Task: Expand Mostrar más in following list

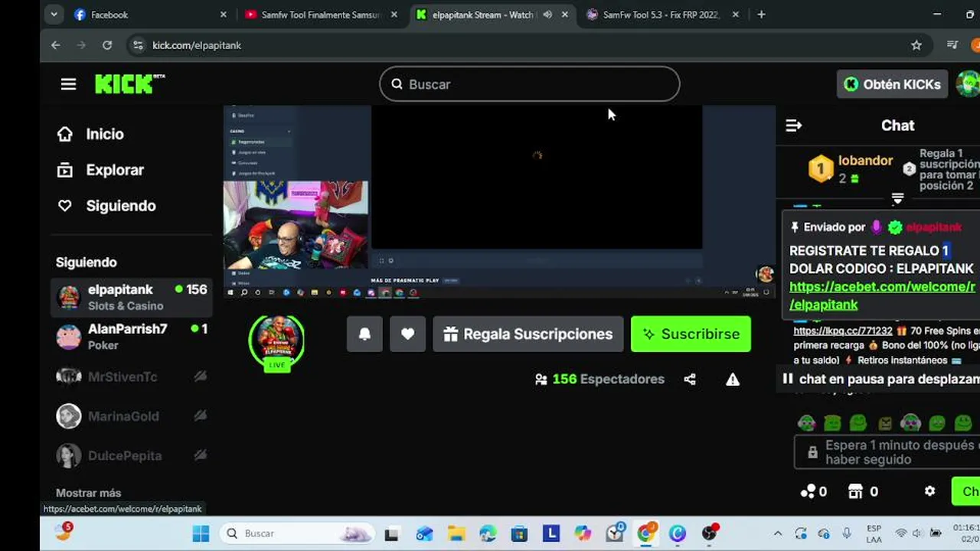Action: pos(88,493)
